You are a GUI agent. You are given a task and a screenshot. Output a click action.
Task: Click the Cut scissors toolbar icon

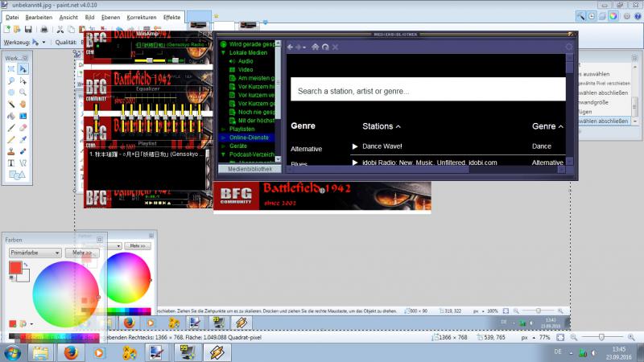[60, 29]
